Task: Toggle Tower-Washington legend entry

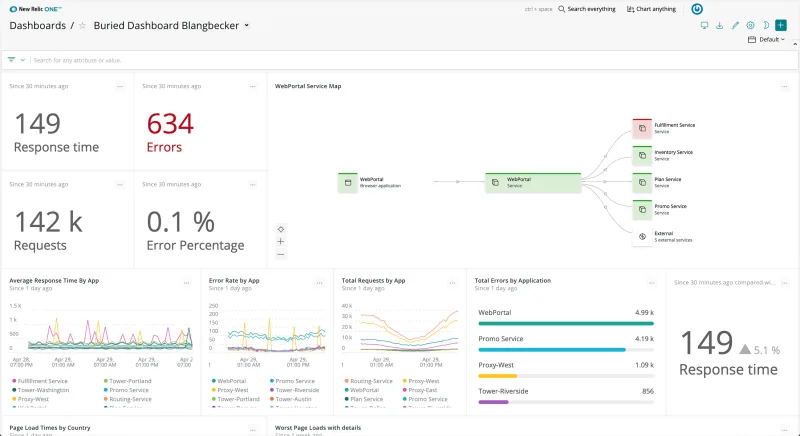Action: [x=40, y=390]
